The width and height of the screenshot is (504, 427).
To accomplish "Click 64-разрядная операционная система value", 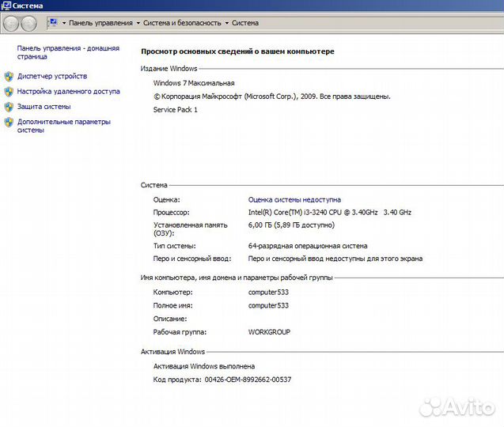I will (x=308, y=246).
